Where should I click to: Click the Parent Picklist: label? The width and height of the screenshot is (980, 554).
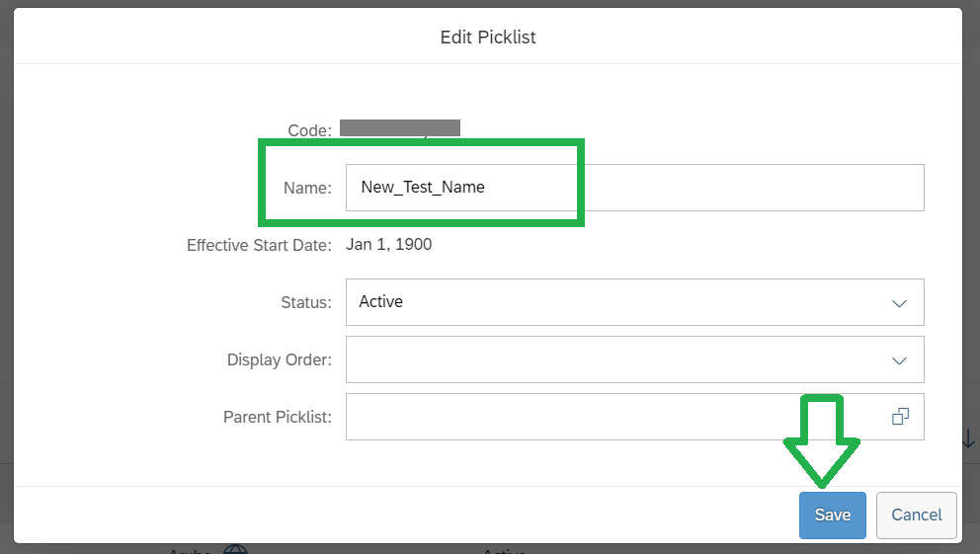point(278,417)
